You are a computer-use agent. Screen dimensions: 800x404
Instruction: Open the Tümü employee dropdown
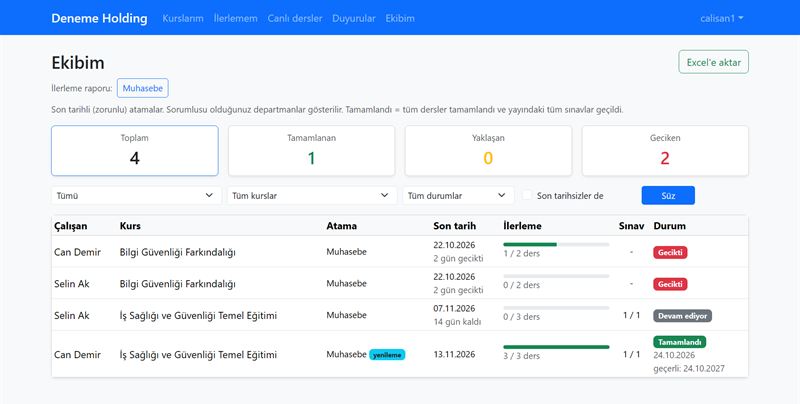(136, 195)
